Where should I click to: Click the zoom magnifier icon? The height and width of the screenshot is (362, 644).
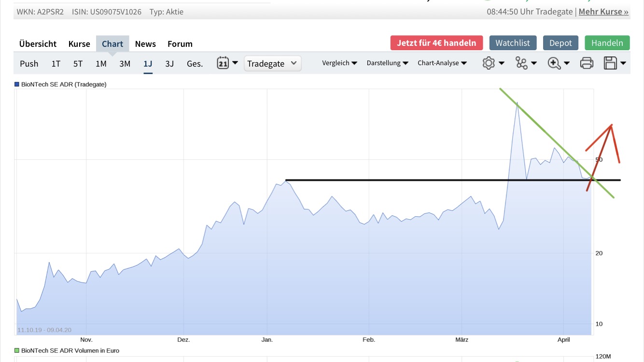click(x=558, y=63)
